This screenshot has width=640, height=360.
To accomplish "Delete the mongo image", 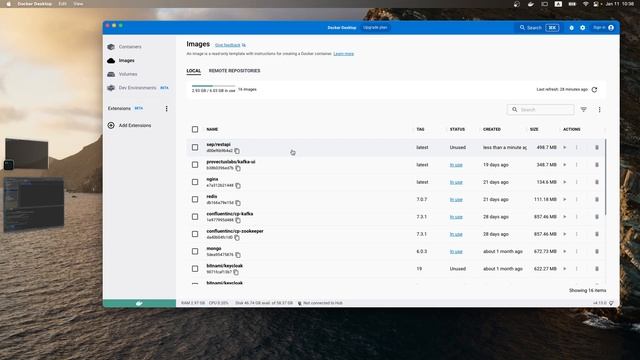I will click(597, 251).
